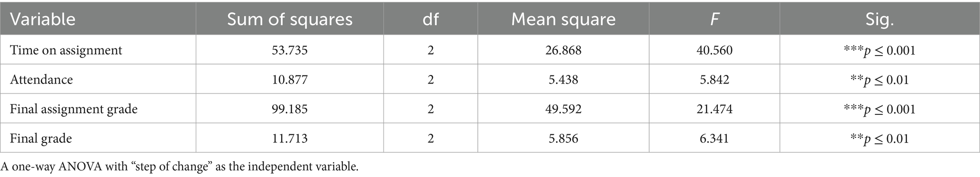Click the value 10.877
The width and height of the screenshot is (980, 177).
pos(290,79)
